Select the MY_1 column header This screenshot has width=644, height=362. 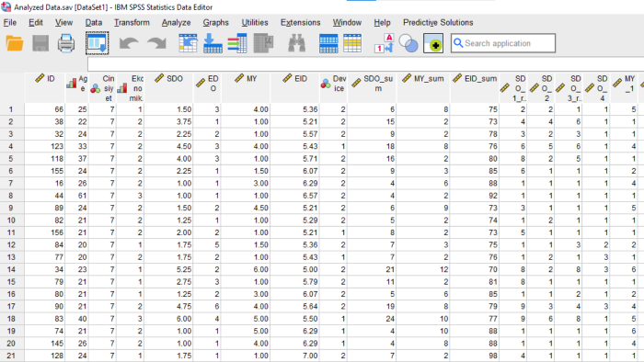tap(625, 87)
